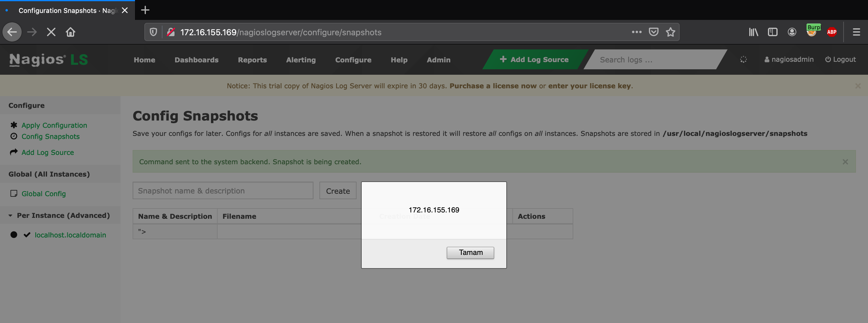Save page to Pocket icon
The height and width of the screenshot is (323, 868).
654,32
